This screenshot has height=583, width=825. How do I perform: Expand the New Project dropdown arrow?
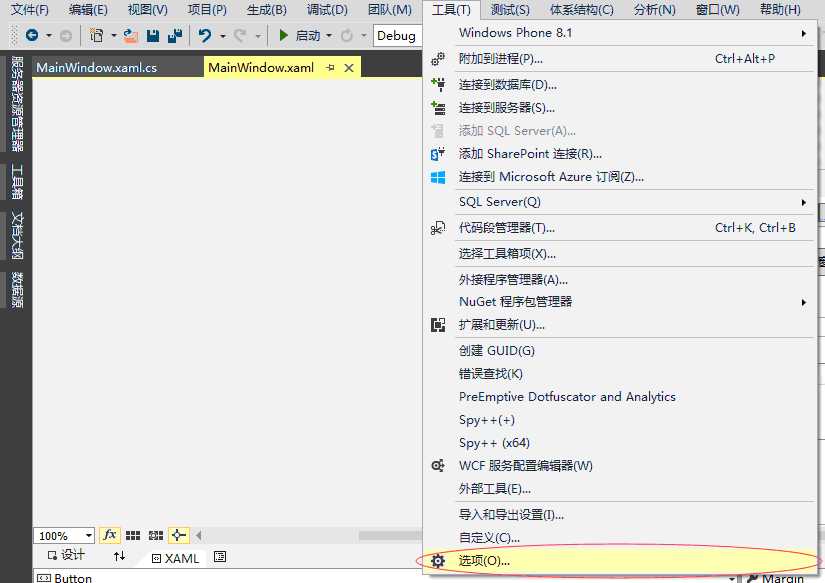113,36
